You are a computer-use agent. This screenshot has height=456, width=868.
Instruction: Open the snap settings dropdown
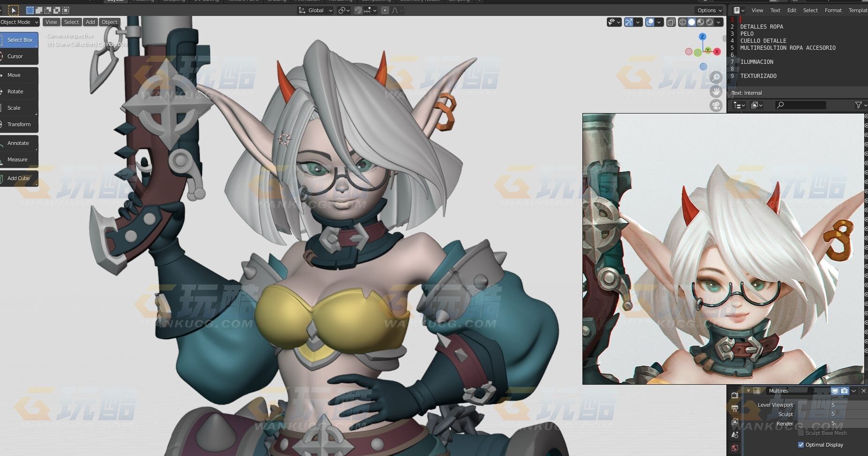(370, 10)
